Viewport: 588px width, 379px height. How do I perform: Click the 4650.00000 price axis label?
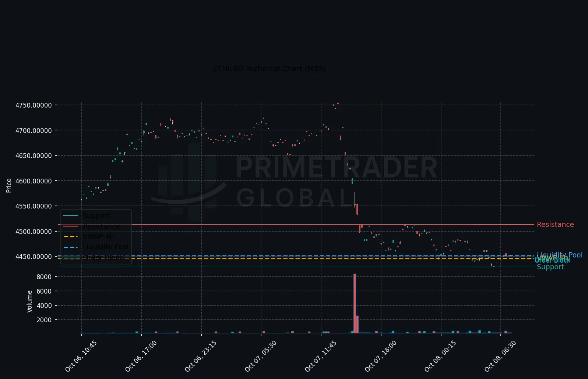click(34, 156)
